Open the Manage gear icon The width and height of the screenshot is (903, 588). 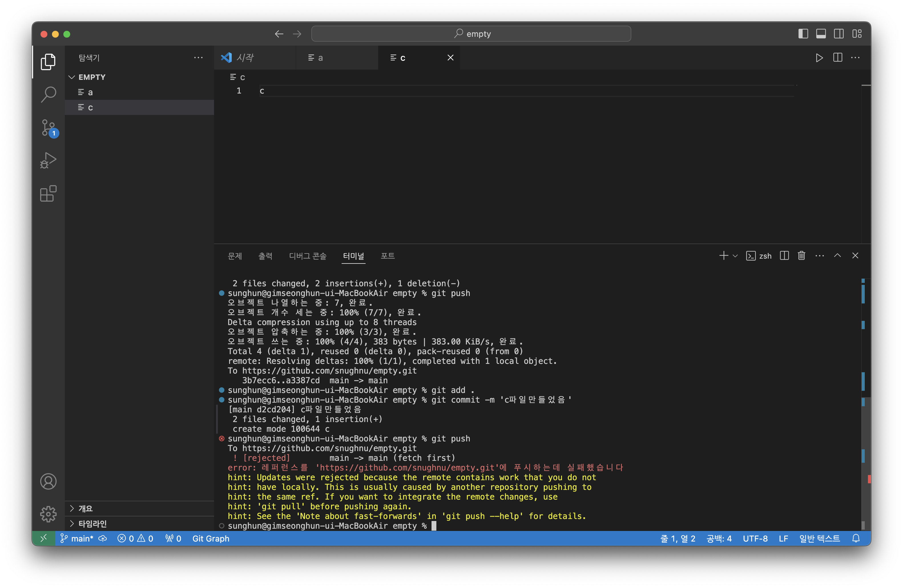pos(49,514)
